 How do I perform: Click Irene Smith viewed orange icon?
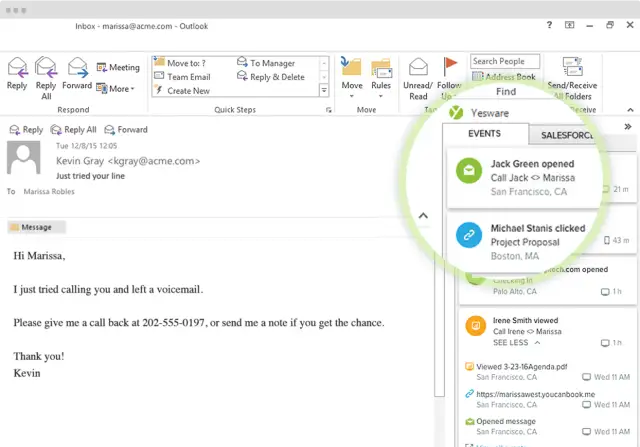click(x=476, y=325)
